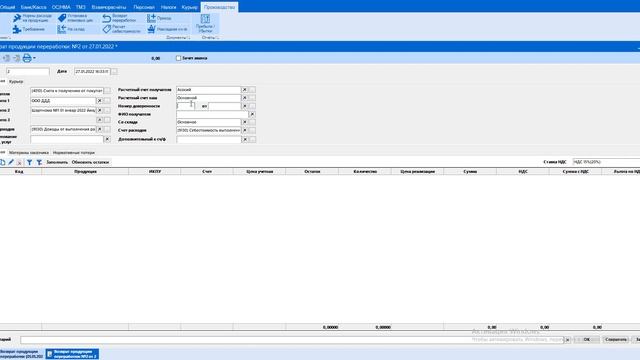Clear Со склада field with X
640x360 pixels.
click(244, 122)
